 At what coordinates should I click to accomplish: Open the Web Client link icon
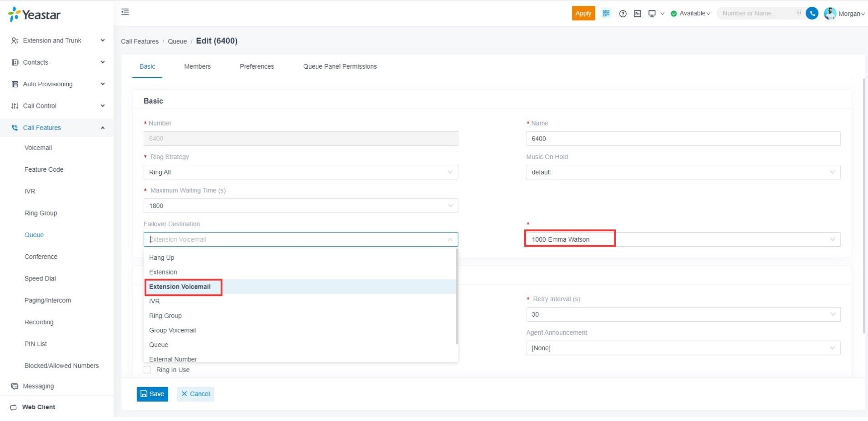[14, 407]
